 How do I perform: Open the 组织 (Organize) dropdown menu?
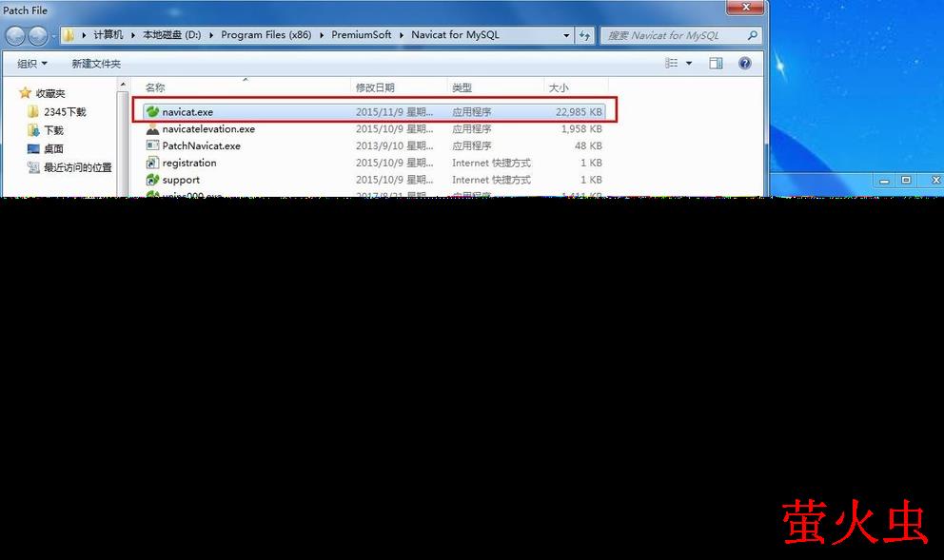[x=32, y=64]
